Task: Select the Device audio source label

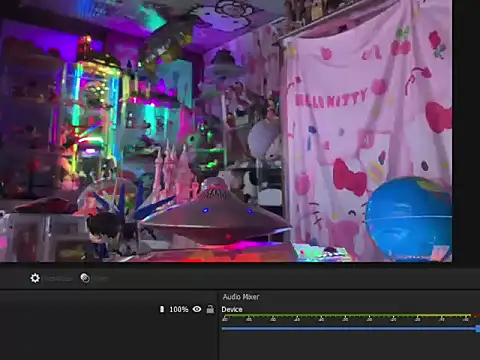Action: (232, 309)
